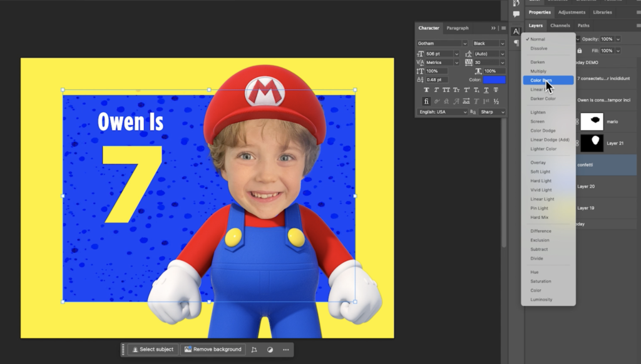Toggle All Caps text style

point(446,90)
